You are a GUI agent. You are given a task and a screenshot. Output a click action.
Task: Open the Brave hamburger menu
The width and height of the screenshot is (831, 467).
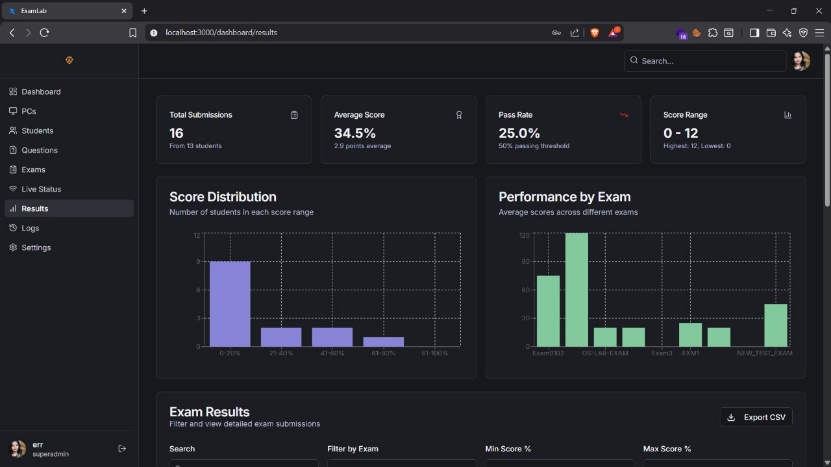(x=820, y=32)
